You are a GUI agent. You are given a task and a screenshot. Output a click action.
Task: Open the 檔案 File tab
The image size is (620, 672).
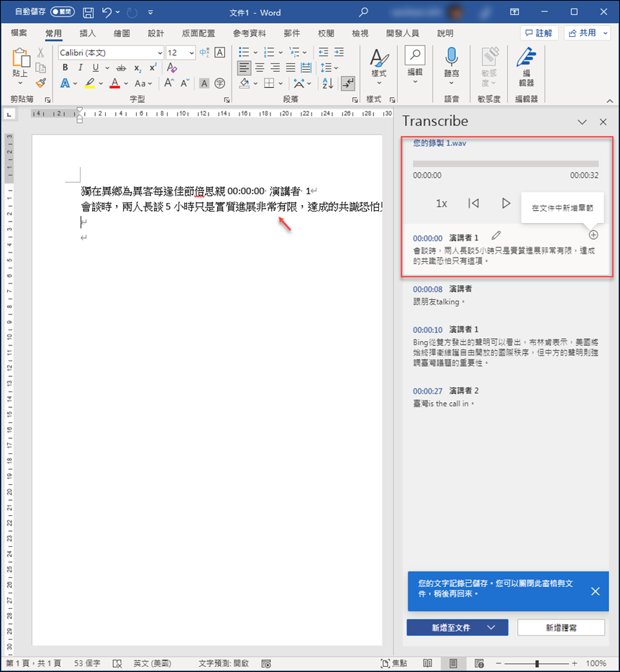point(19,33)
